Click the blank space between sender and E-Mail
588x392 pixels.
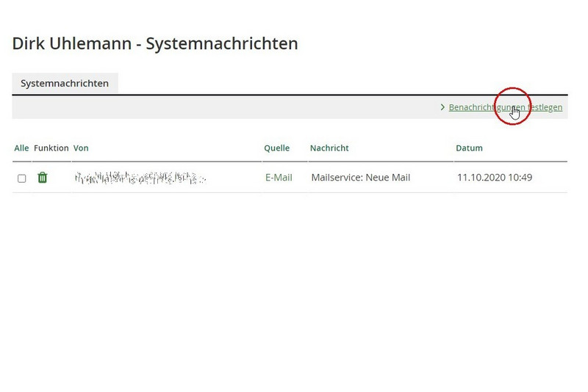tap(234, 178)
